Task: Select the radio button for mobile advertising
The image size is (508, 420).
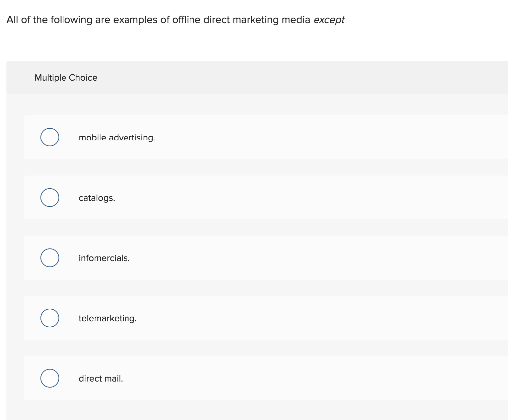Action: point(49,137)
